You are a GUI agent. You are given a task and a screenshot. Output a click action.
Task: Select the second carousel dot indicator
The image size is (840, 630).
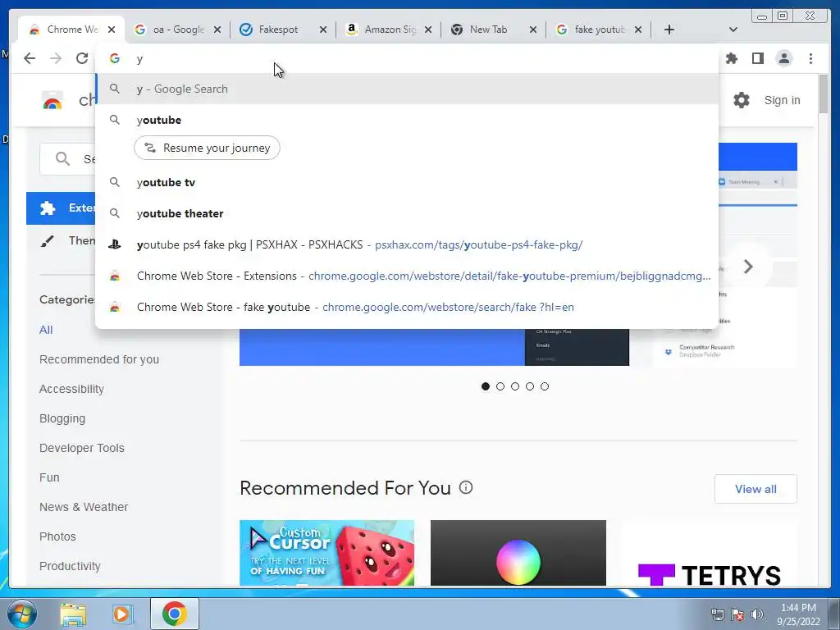pyautogui.click(x=500, y=386)
